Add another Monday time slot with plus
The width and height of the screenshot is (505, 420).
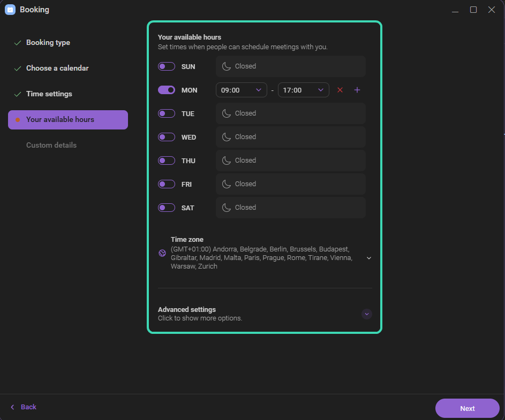click(357, 90)
